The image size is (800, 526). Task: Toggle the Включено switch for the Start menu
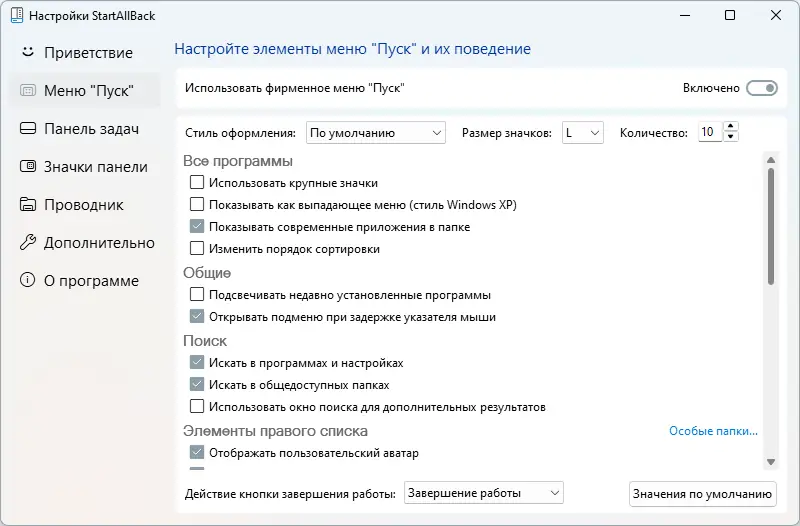(761, 88)
